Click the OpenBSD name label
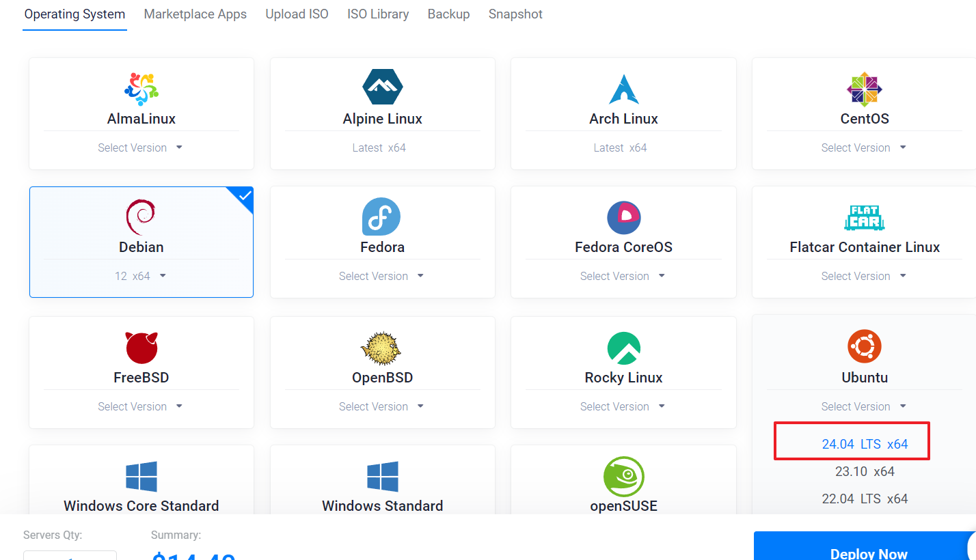The height and width of the screenshot is (560, 976). point(383,378)
